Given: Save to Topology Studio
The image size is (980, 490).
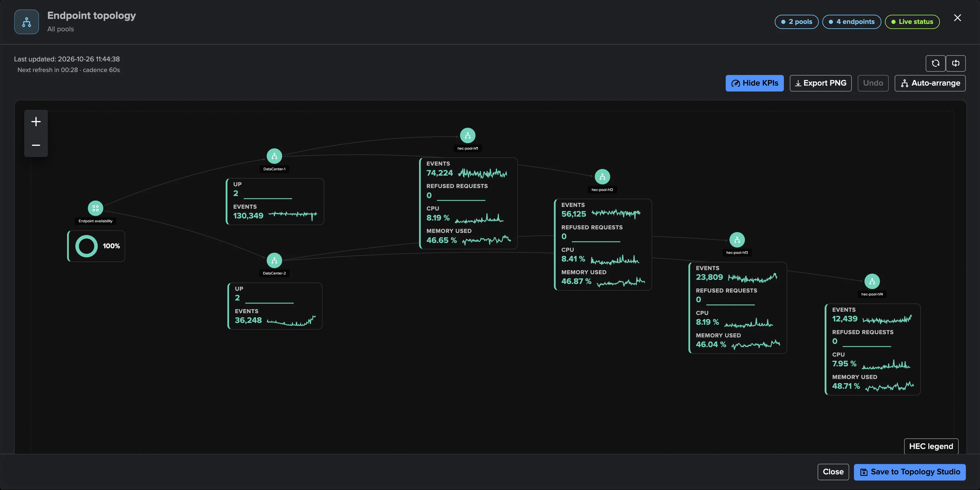Looking at the screenshot, I should [910, 472].
